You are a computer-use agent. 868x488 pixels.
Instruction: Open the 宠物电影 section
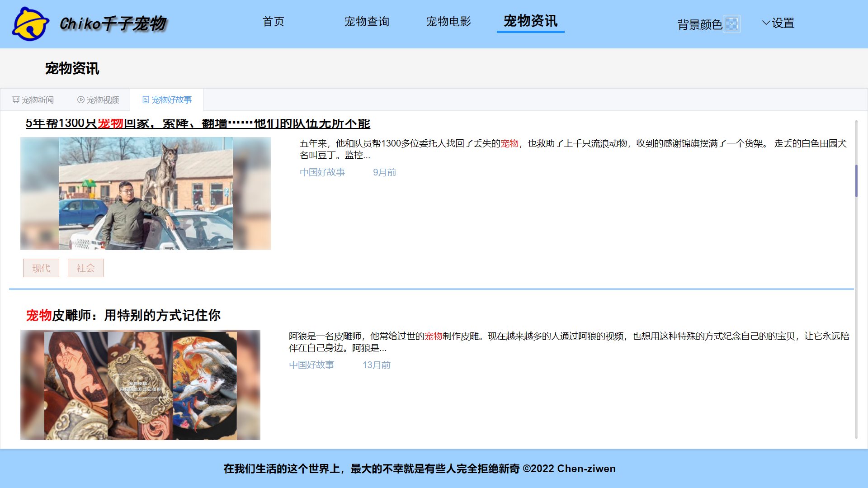[448, 22]
